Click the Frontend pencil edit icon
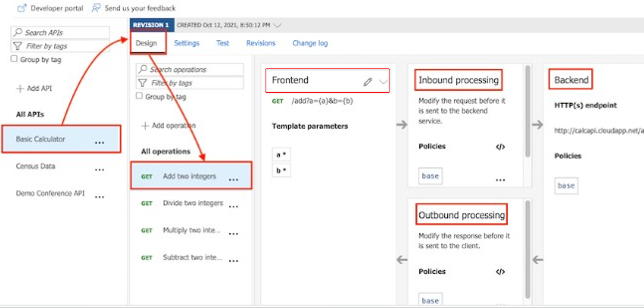This screenshot has width=644, height=308. pos(367,82)
